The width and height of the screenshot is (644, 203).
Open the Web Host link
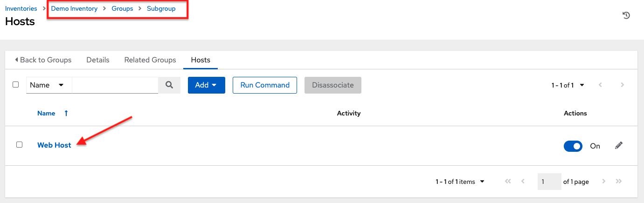[54, 145]
